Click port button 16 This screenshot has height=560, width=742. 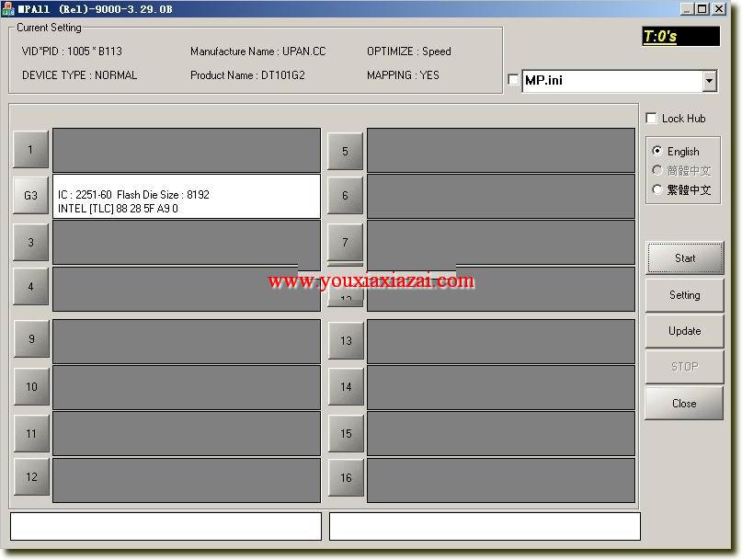coord(346,477)
